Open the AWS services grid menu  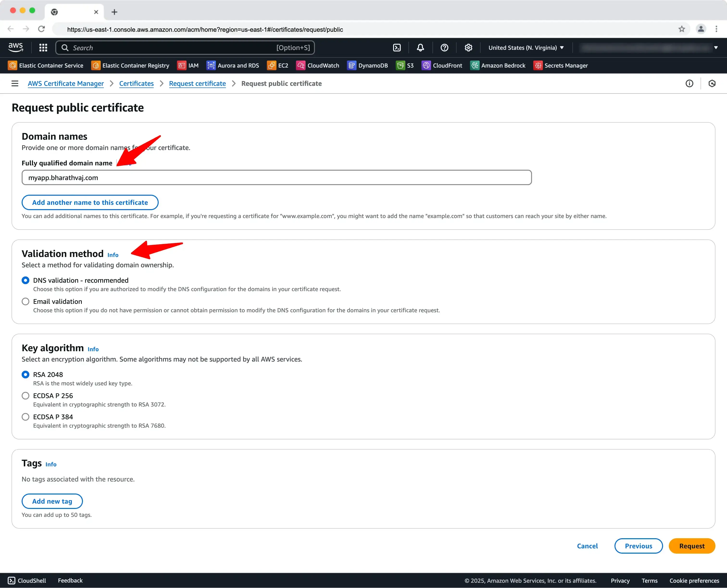point(43,47)
